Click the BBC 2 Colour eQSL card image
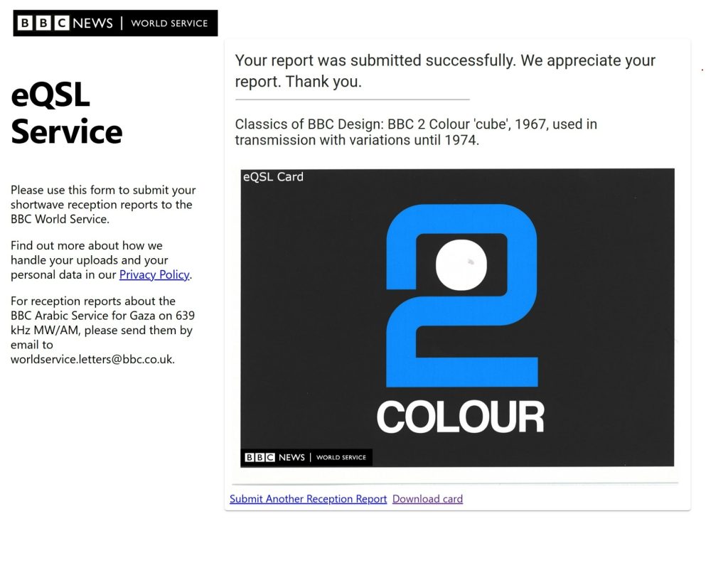Screen dimensions: 728x563 [x=457, y=318]
